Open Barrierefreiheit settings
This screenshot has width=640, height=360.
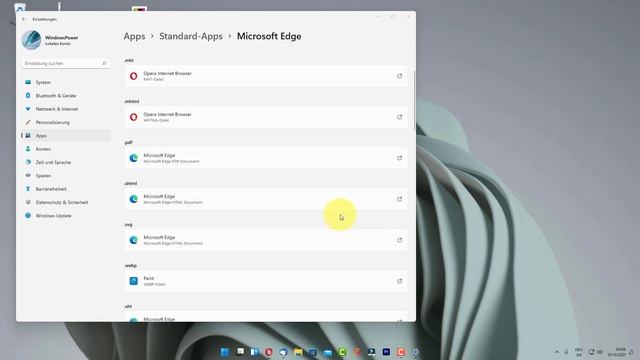[x=66, y=189]
